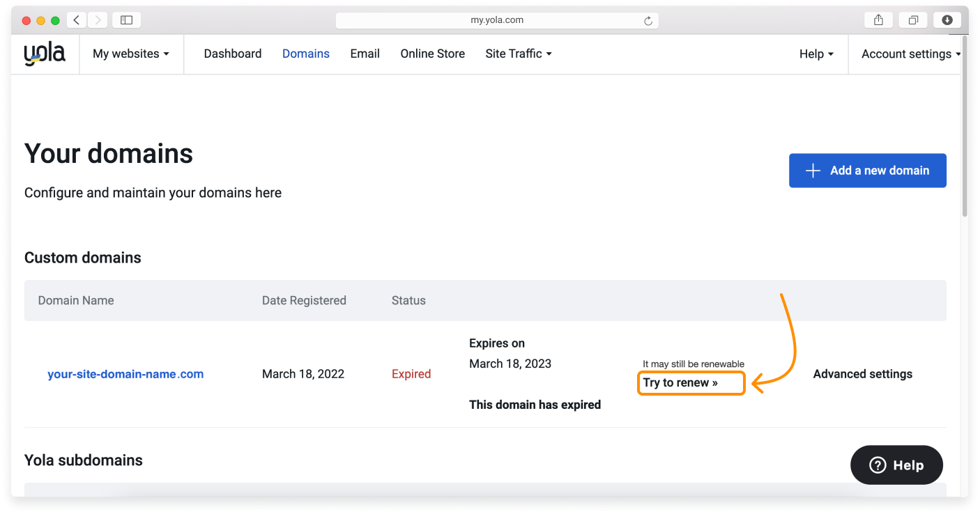Open the My websites dropdown
The height and width of the screenshot is (514, 980).
[x=131, y=53]
